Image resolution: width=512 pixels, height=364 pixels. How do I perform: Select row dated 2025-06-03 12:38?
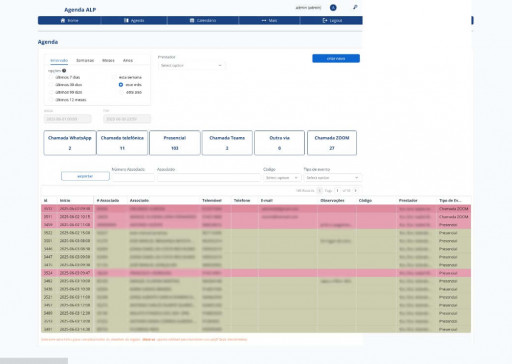256,313
